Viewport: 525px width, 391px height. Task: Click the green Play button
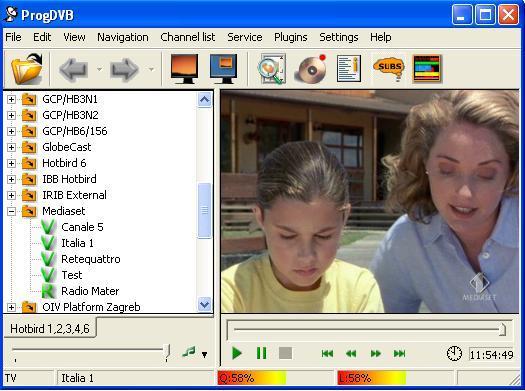coord(237,353)
